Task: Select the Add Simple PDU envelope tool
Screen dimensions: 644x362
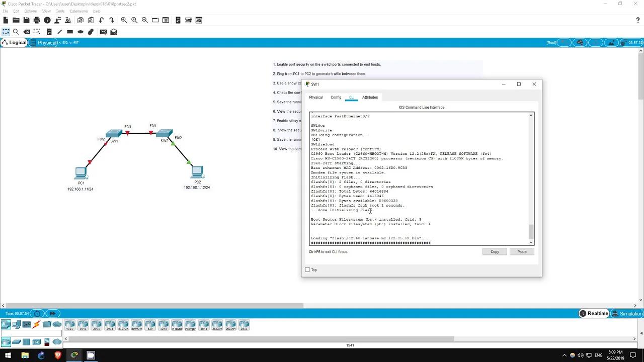Action: [x=104, y=32]
